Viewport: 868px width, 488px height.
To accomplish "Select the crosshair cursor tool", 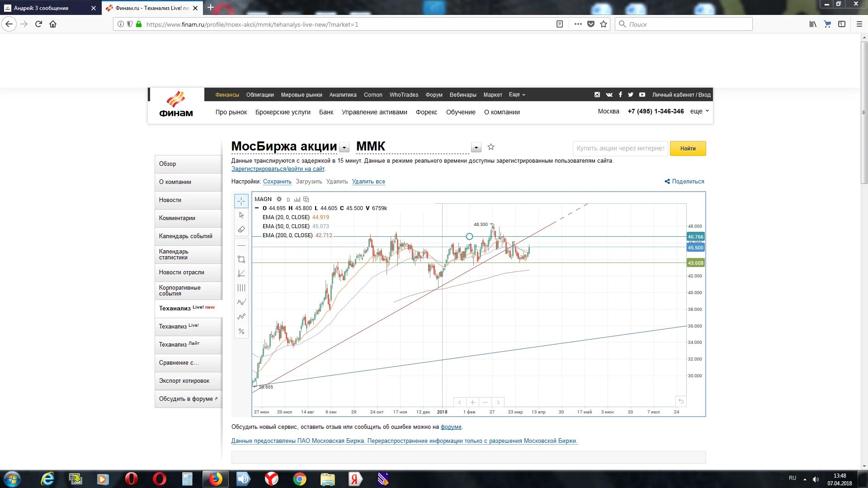I will [x=241, y=201].
